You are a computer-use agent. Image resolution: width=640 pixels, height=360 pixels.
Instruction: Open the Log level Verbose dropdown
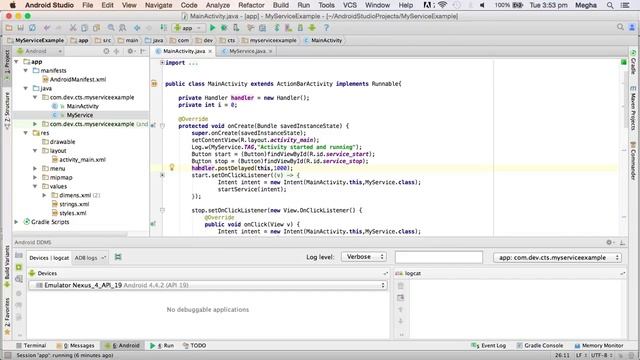tap(363, 257)
